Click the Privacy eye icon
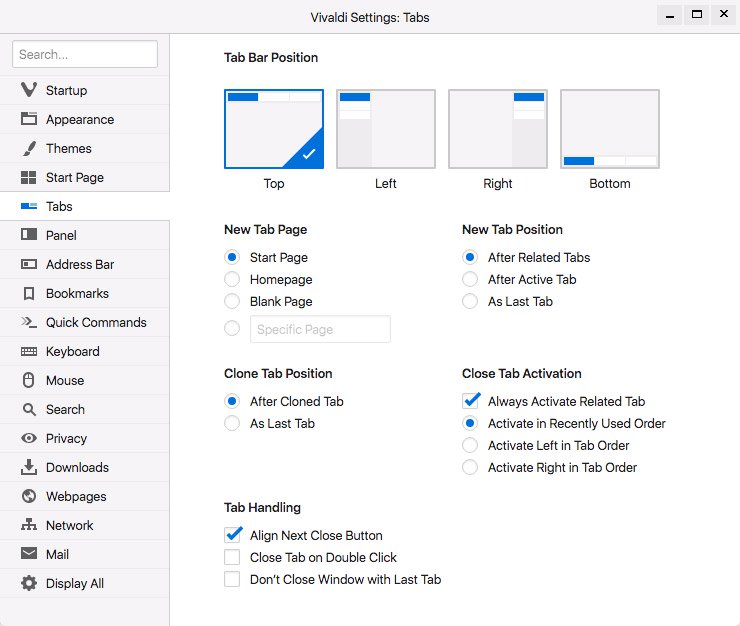The height and width of the screenshot is (626, 740). pos(29,438)
